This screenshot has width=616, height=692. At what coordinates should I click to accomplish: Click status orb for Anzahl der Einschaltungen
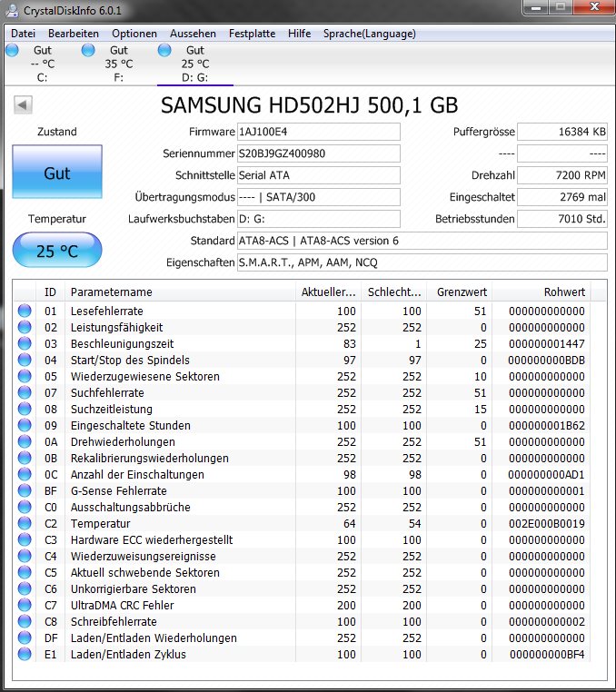(25, 474)
